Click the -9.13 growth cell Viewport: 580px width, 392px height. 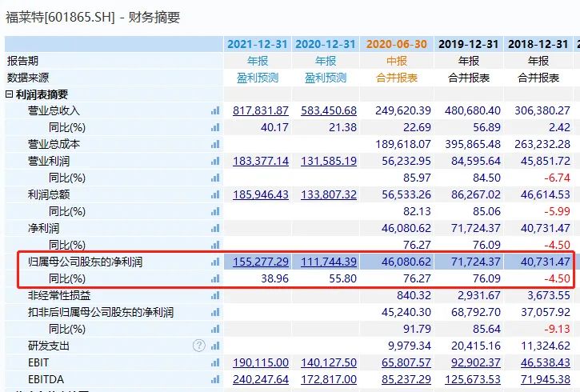pyautogui.click(x=557, y=329)
